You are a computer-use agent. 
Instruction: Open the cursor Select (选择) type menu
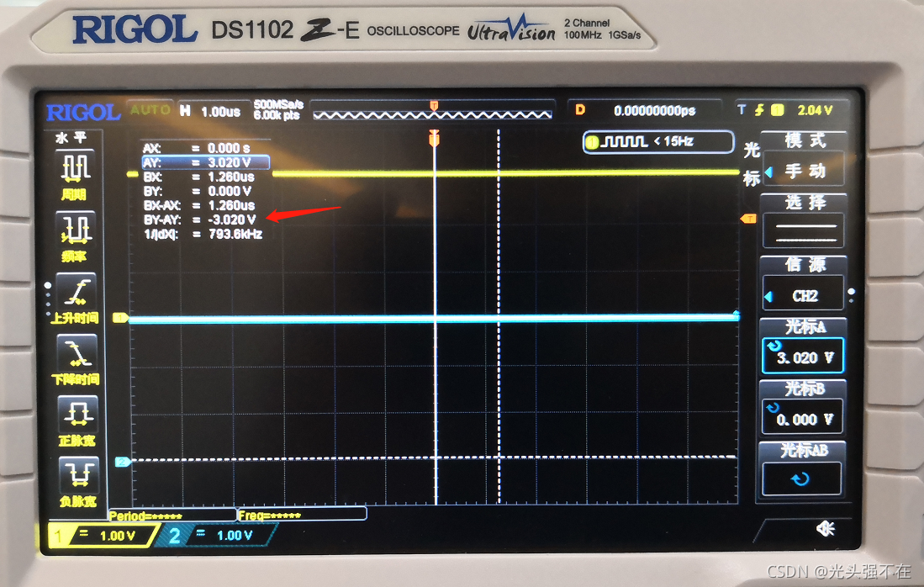click(x=804, y=222)
